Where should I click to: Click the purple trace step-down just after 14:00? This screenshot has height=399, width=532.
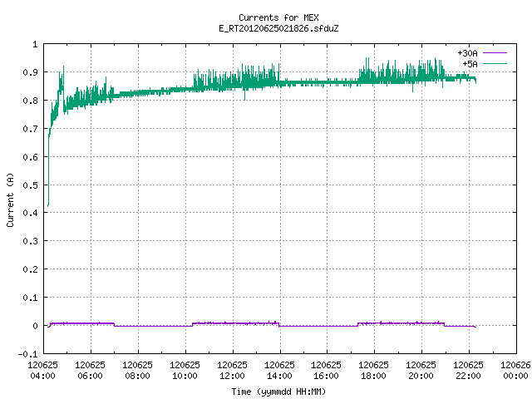point(279,325)
